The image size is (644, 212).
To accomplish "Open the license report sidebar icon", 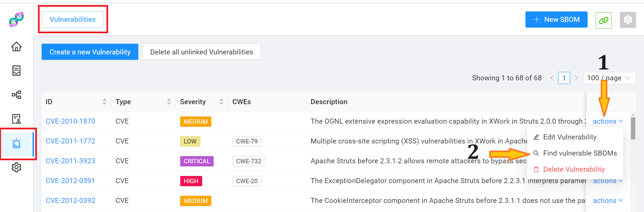I will coord(16,119).
